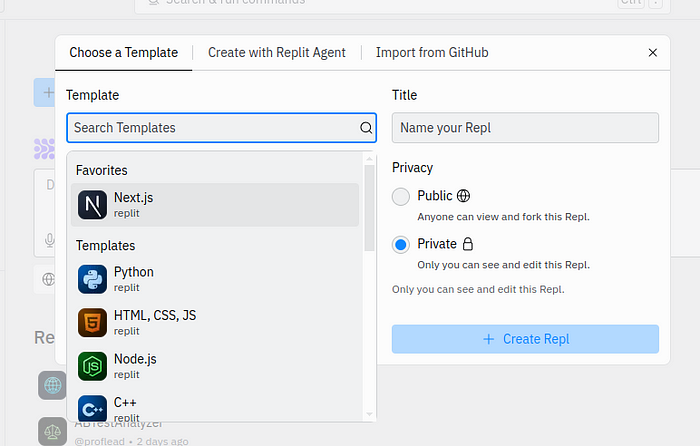Screen dimensions: 700x446
Task: Select the HTML, CSS, JS template name
Action: point(155,315)
